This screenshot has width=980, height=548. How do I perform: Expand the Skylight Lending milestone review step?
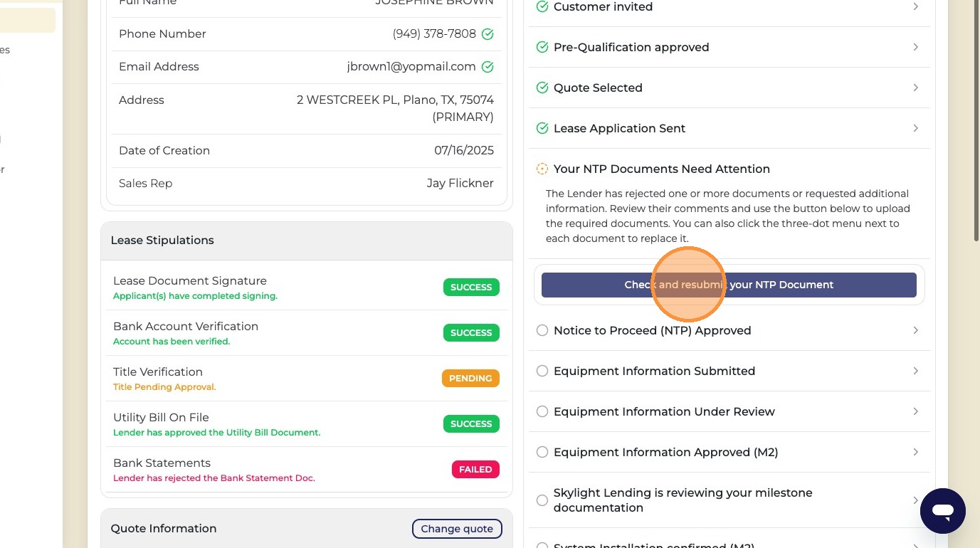(x=916, y=500)
